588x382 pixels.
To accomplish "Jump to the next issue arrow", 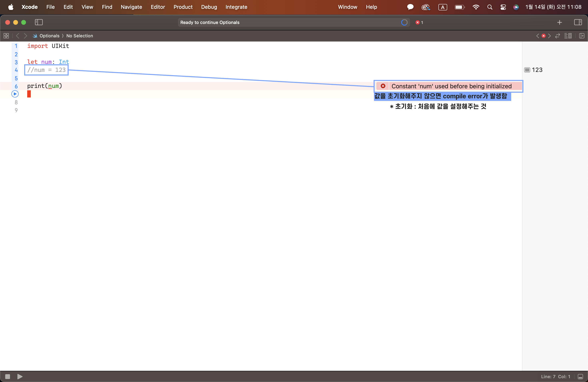I will 549,36.
